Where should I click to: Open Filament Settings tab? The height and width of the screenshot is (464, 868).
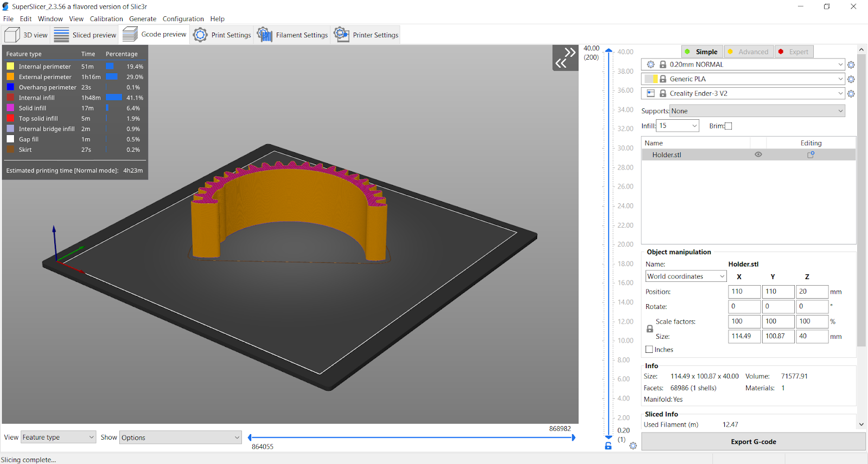pyautogui.click(x=292, y=35)
